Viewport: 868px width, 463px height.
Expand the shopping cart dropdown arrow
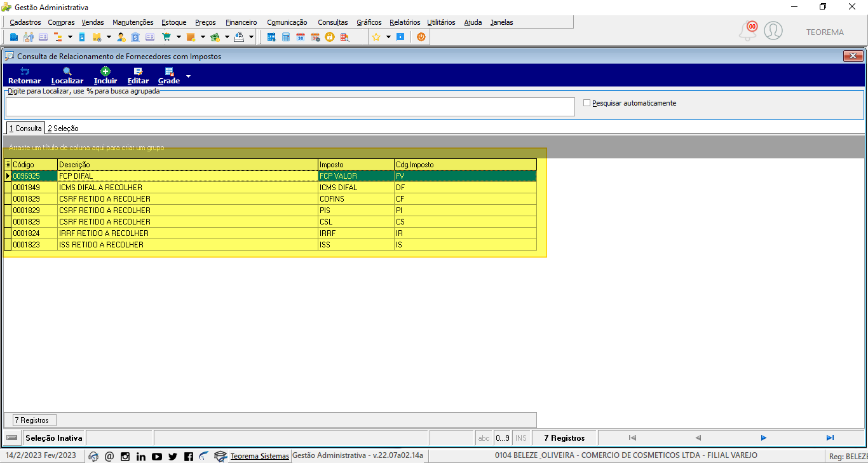pyautogui.click(x=179, y=37)
